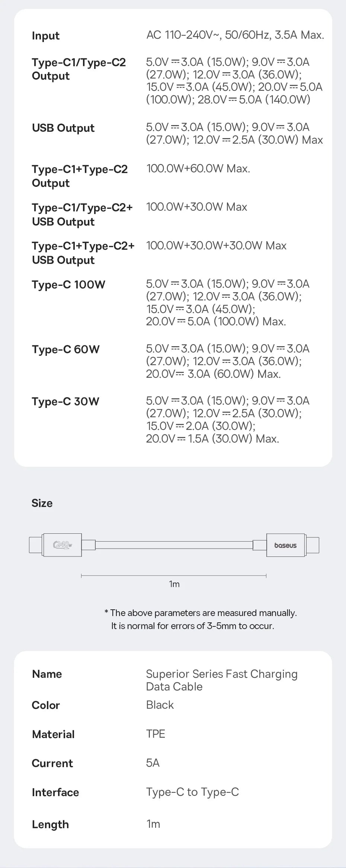Screen dimensions: 346x868
Task: Select the Length label in the bottom card
Action: pyautogui.click(x=50, y=824)
